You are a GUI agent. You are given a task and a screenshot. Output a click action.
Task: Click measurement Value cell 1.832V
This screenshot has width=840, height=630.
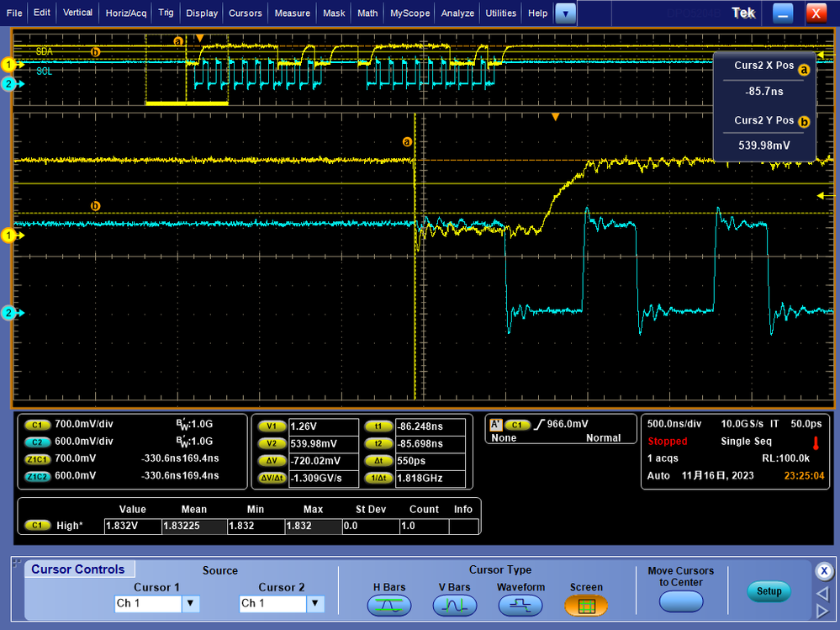coord(132,526)
